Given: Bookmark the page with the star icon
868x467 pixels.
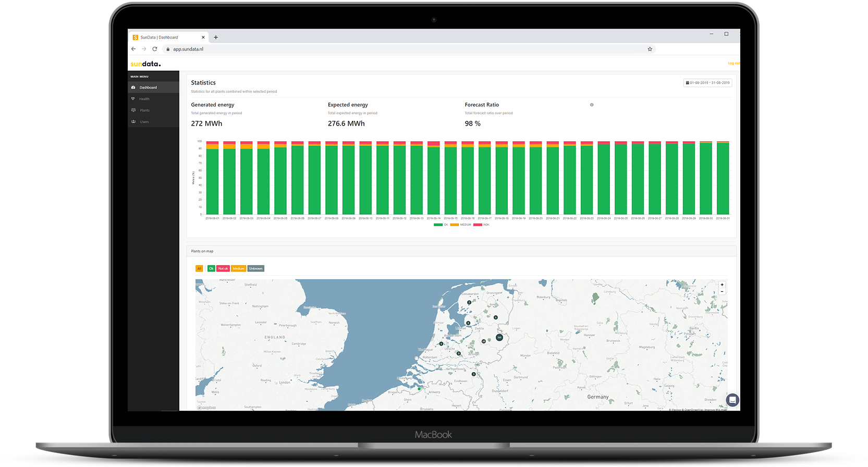Looking at the screenshot, I should coord(650,49).
